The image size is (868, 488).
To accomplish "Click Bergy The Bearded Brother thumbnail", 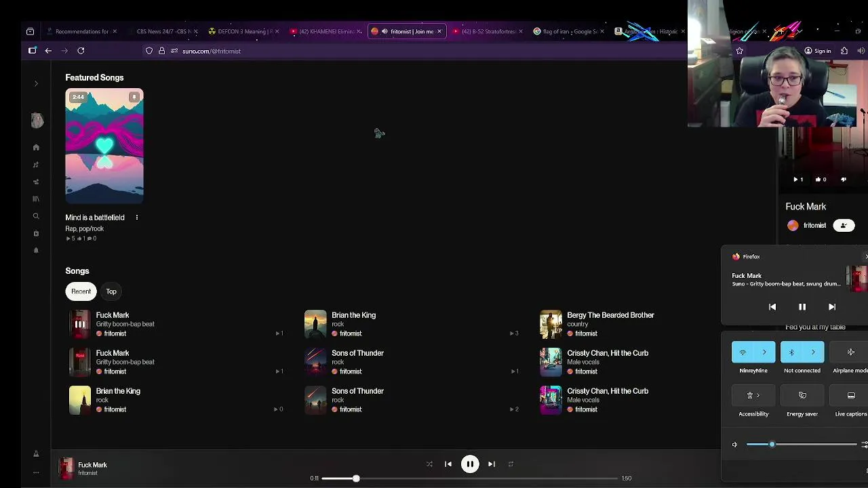I will (551, 324).
